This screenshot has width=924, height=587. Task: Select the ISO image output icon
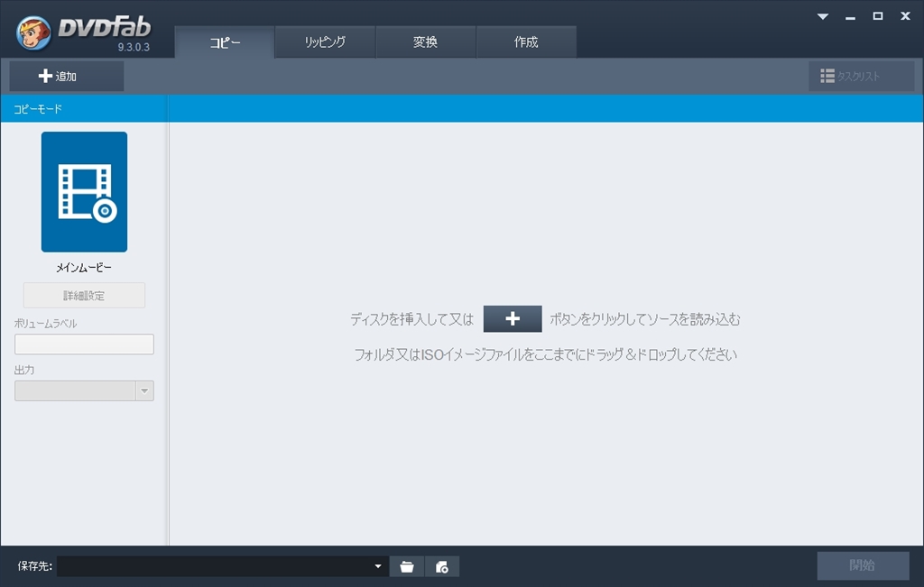[x=442, y=566]
